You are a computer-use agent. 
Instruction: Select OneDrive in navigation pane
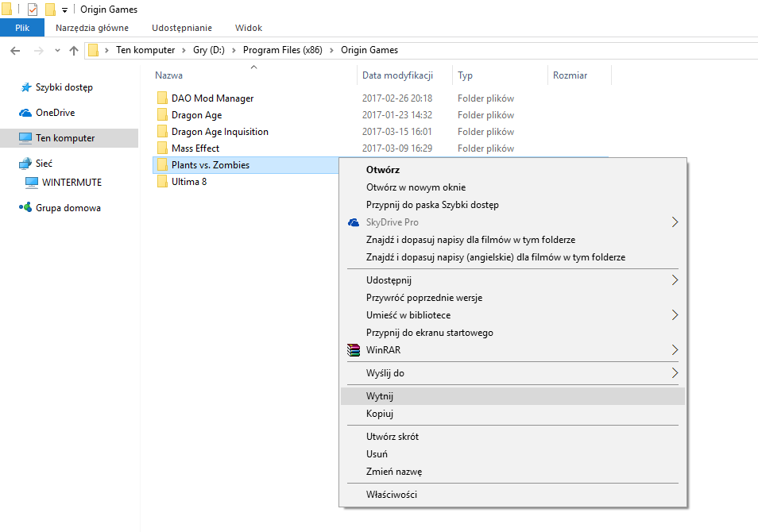55,113
